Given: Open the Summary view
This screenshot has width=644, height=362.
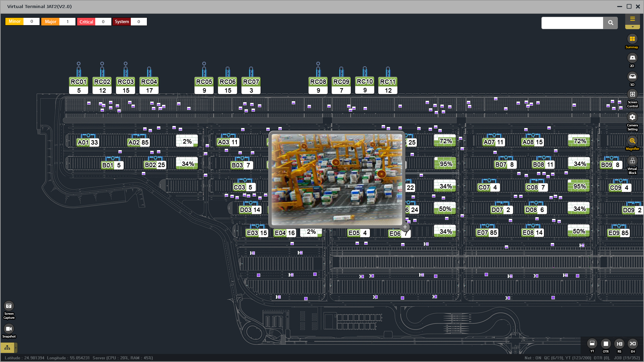Looking at the screenshot, I should (632, 39).
